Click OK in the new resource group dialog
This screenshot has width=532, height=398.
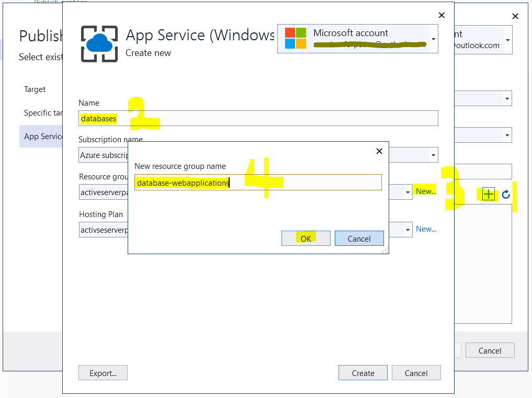(305, 238)
